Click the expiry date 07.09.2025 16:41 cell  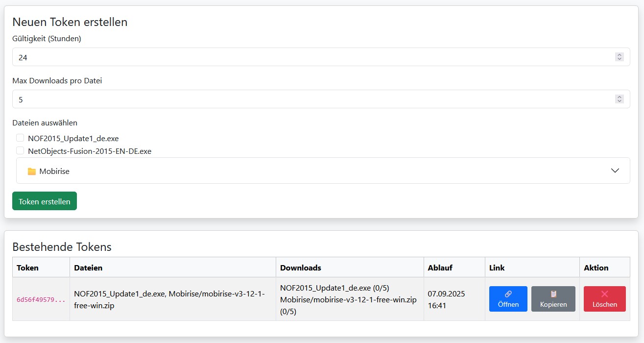point(446,299)
